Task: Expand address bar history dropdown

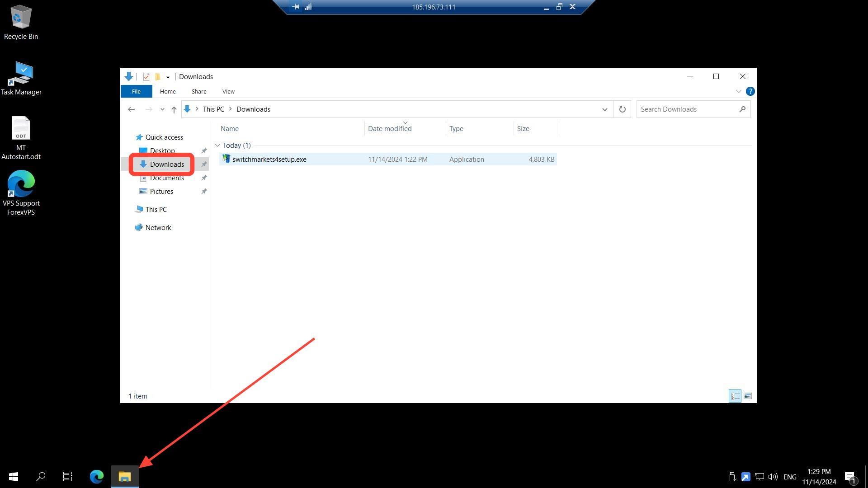Action: pos(604,109)
